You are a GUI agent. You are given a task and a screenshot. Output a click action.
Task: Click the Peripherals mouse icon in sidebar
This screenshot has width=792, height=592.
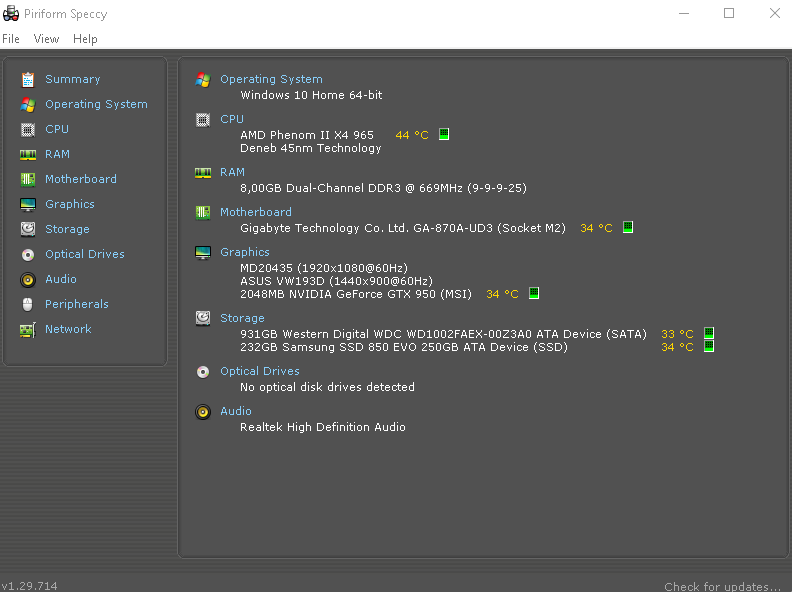point(27,304)
